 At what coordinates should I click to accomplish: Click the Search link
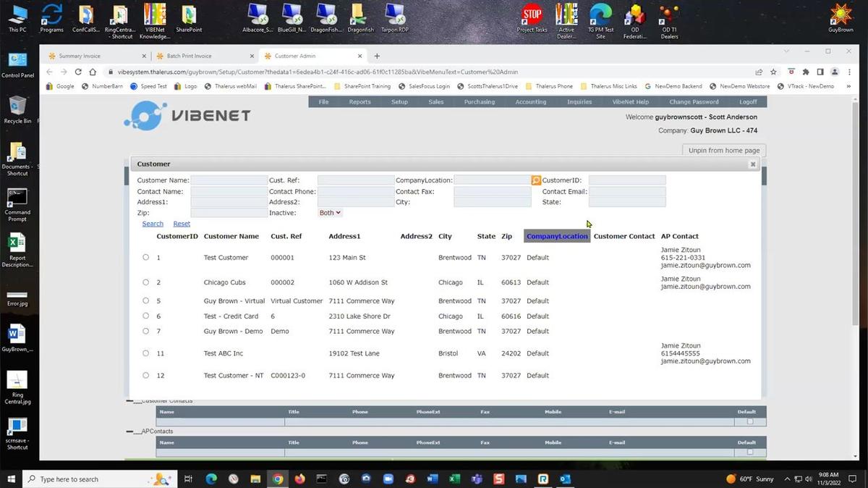[x=153, y=224]
